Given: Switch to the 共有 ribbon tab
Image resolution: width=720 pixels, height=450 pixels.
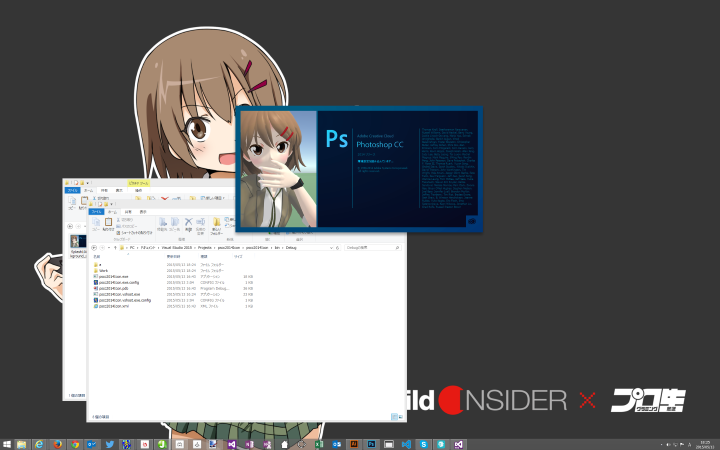Looking at the screenshot, I should point(127,212).
